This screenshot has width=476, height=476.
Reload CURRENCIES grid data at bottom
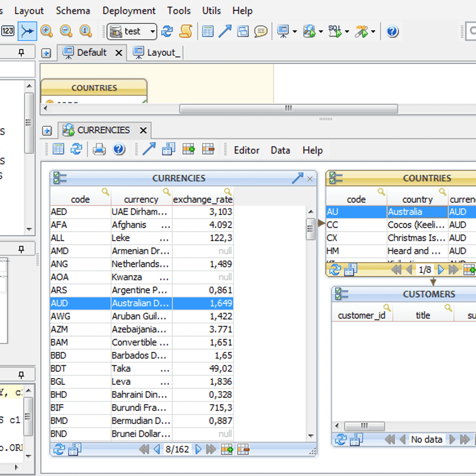(59, 449)
